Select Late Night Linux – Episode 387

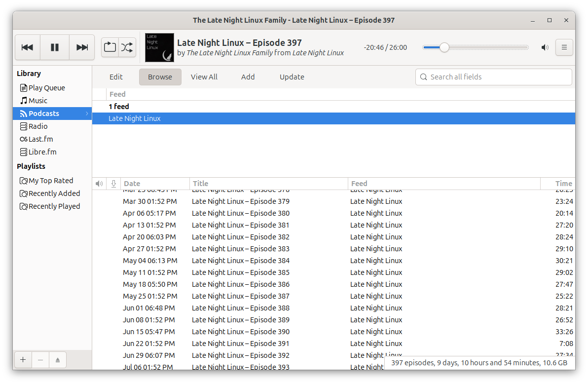[334, 296]
